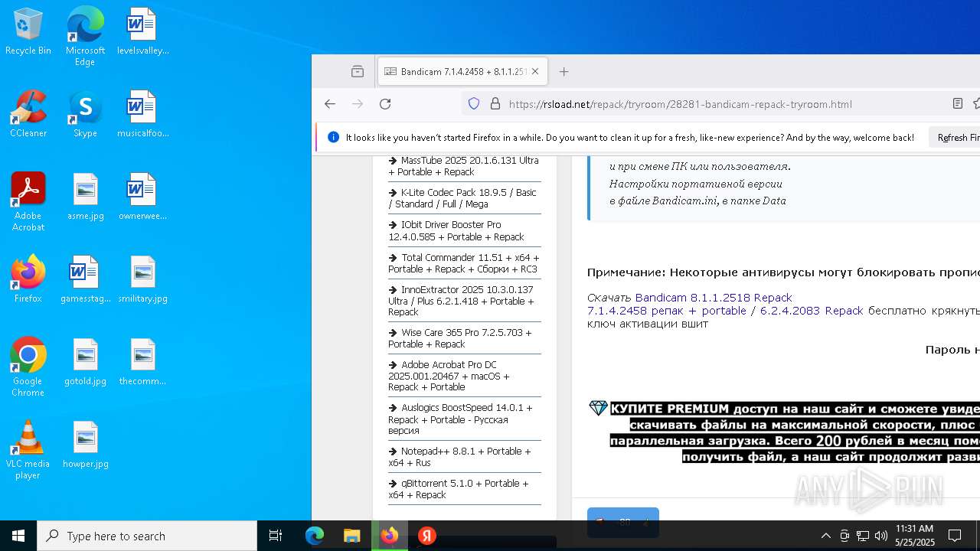Viewport: 980px width, 551px height.
Task: Open Total Commander 11.51 link
Action: [463, 263]
